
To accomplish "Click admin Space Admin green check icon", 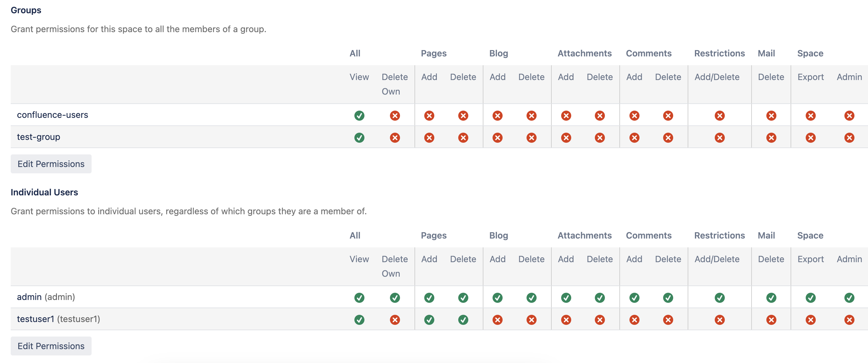I will [x=849, y=297].
